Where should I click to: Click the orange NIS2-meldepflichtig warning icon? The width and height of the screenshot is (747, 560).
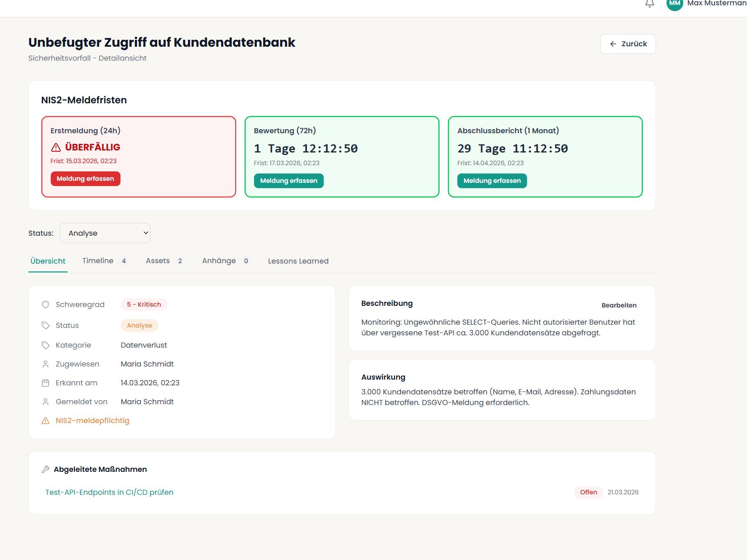tap(46, 421)
